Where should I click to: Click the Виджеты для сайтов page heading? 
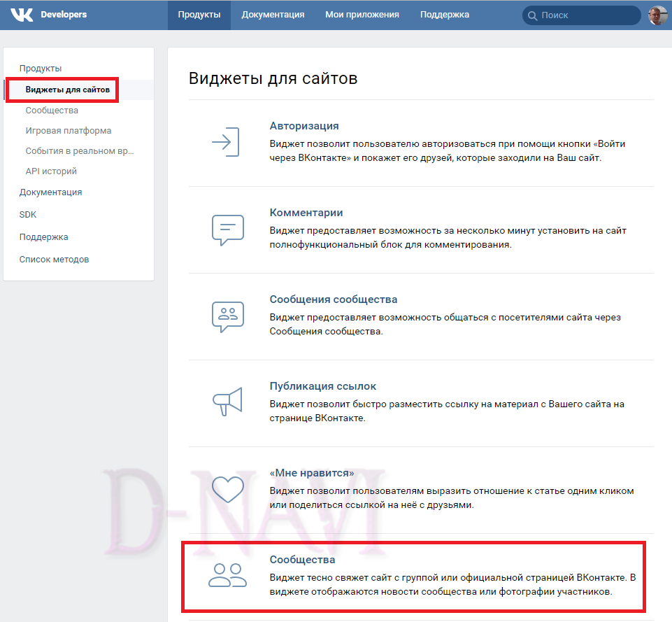click(x=273, y=78)
